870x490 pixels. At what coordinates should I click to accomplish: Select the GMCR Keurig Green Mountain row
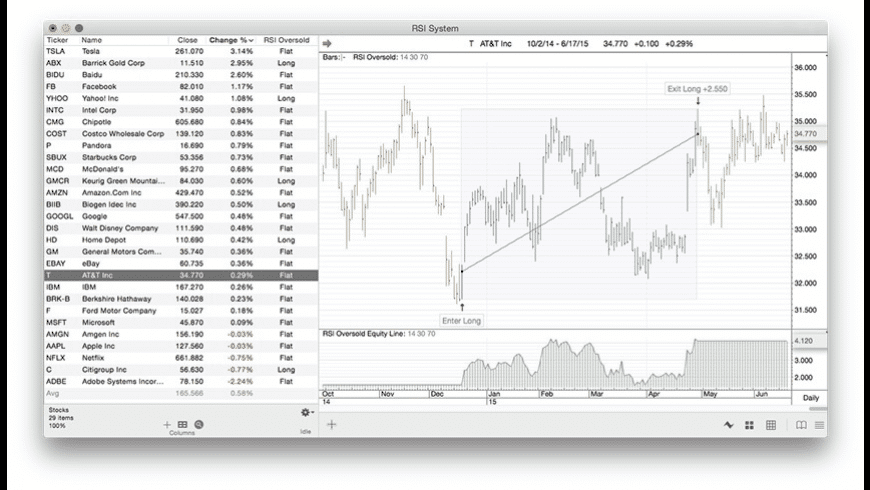click(x=181, y=181)
